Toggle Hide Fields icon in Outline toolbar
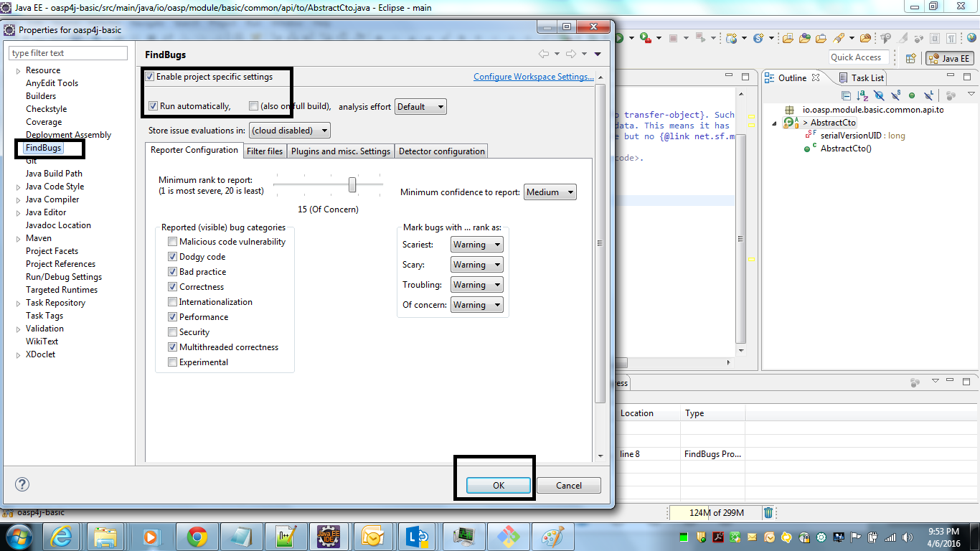Screen dimensions: 980x551 [880, 95]
